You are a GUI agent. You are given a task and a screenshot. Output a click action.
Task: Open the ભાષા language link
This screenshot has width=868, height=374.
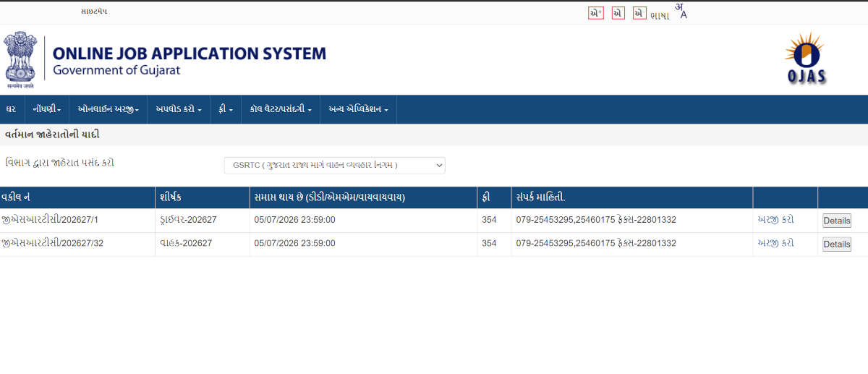click(660, 15)
